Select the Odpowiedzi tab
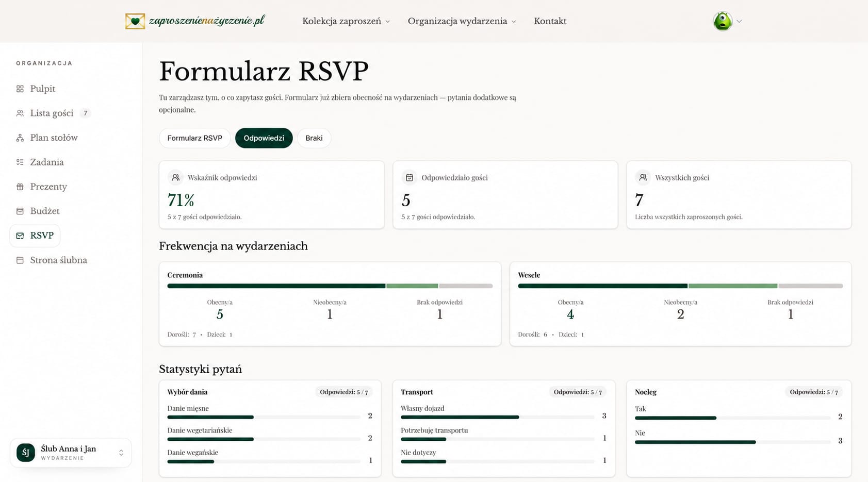The height and width of the screenshot is (482, 868). tap(264, 138)
